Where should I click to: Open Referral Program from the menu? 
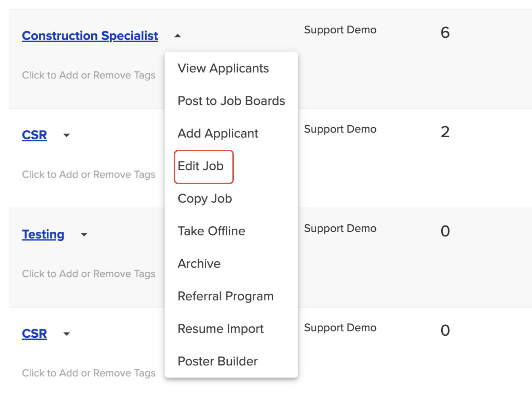pos(225,296)
